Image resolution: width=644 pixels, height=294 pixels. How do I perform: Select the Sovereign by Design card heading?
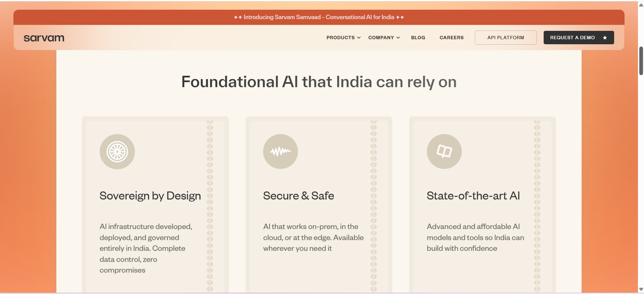point(150,196)
